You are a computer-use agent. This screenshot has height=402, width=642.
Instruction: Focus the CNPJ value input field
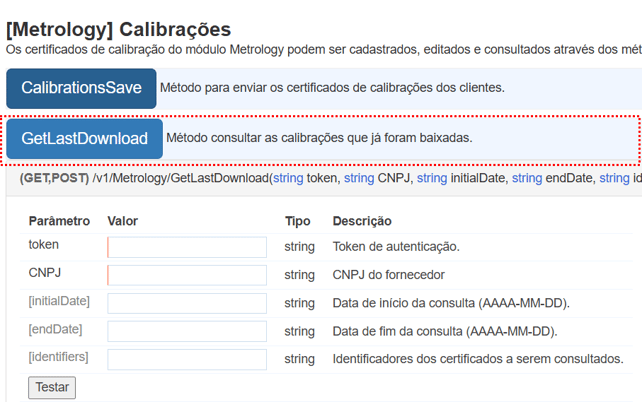187,275
